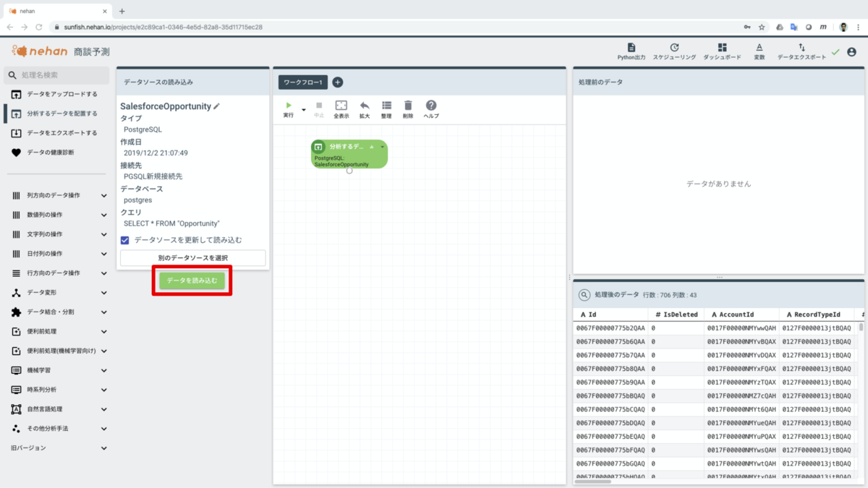
Task: Click cell 0067F00000775b2QAA
Action: coord(611,328)
